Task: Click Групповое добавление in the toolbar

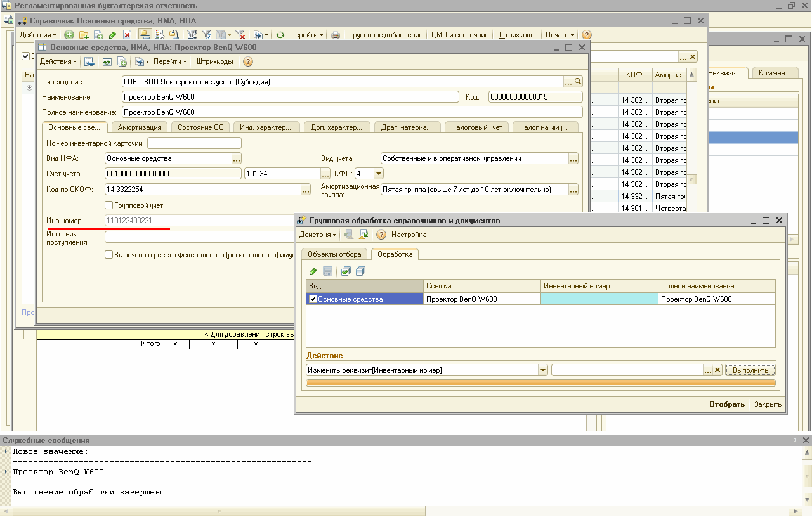Action: click(x=386, y=35)
